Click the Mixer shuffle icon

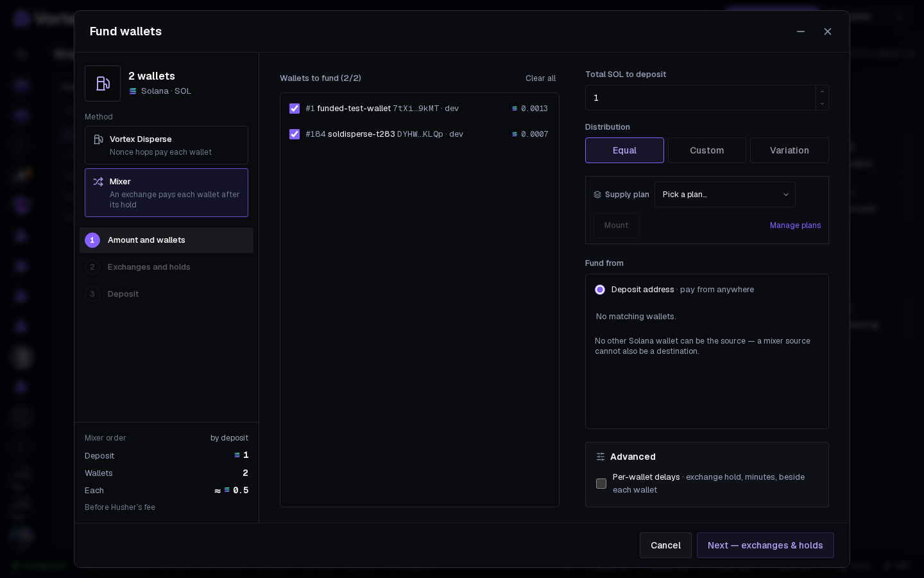[x=98, y=182]
